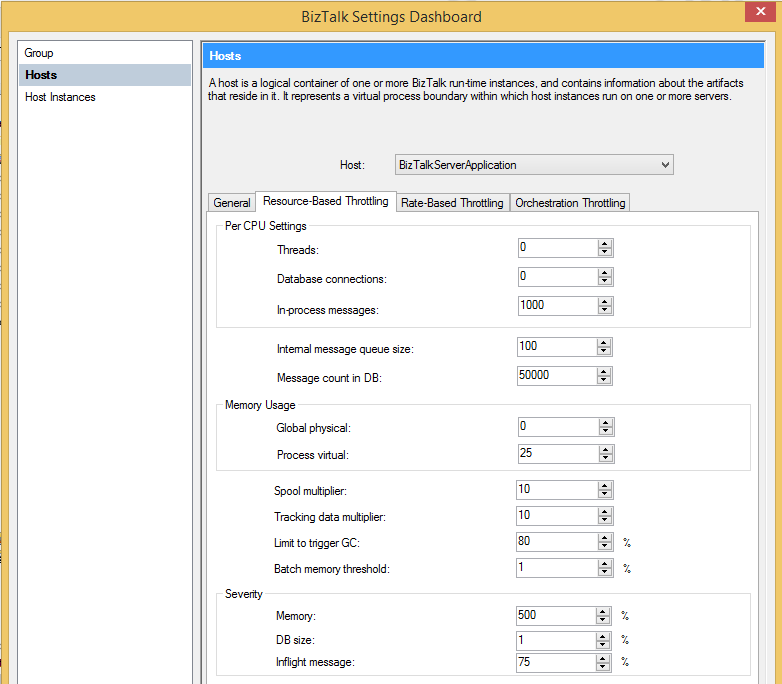Switch to the Resource-Based Throttling tab
Image resolution: width=782 pixels, height=684 pixels.
click(326, 201)
